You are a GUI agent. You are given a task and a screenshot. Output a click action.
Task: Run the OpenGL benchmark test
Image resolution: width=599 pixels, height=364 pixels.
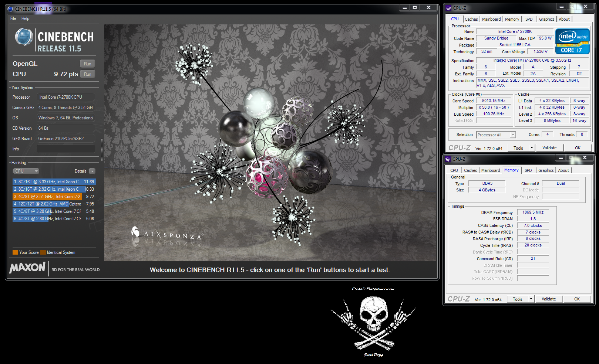(88, 64)
